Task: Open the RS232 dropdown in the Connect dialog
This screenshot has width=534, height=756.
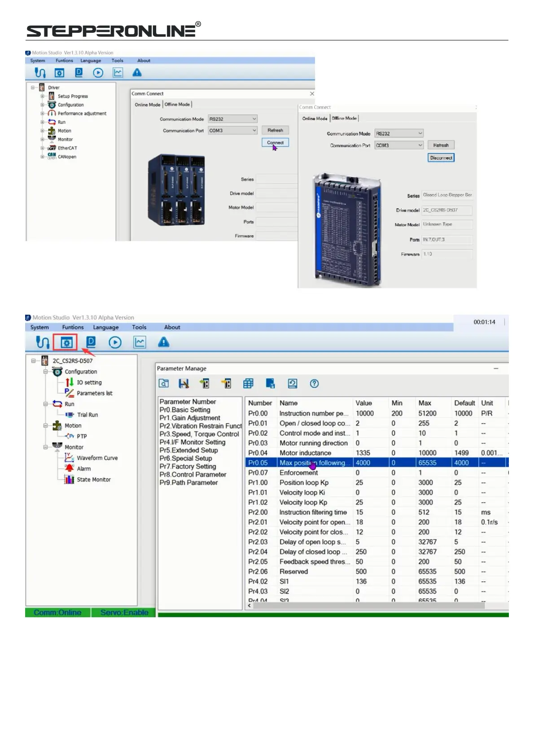Action: pyautogui.click(x=232, y=119)
